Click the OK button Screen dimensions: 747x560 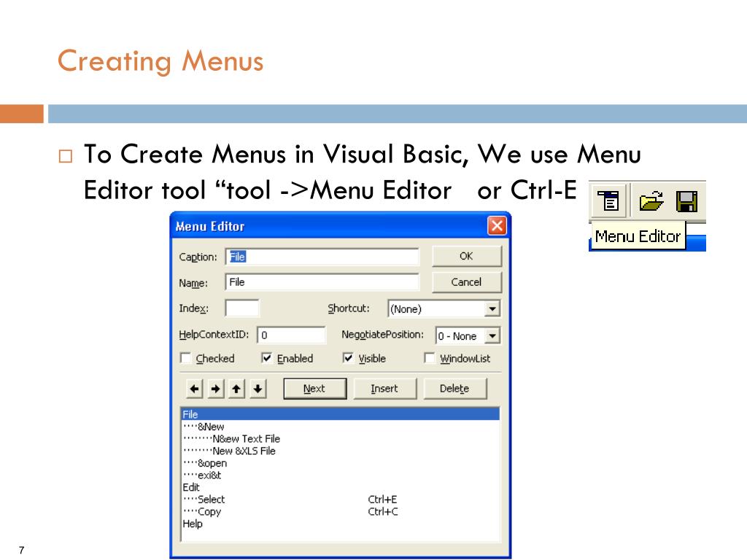point(466,256)
